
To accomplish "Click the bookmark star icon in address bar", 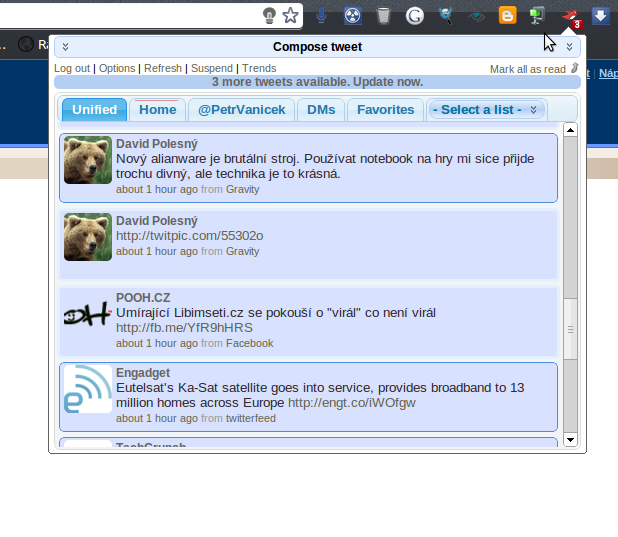I will (290, 16).
